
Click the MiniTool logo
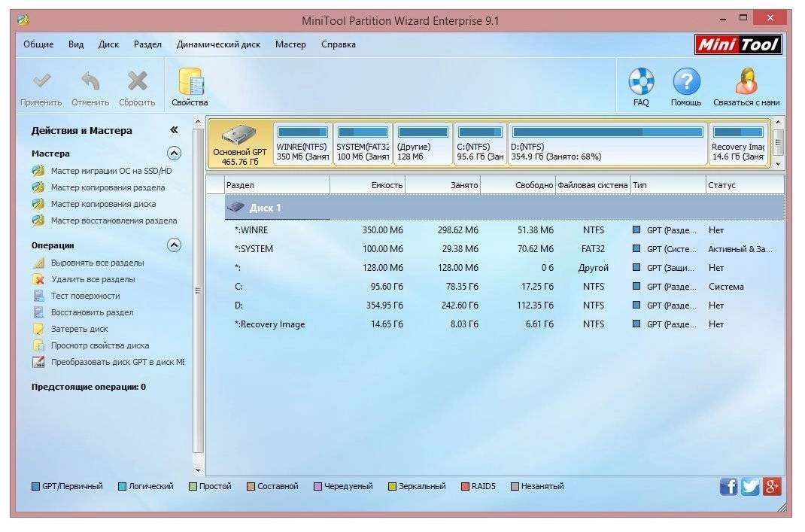pyautogui.click(x=738, y=44)
